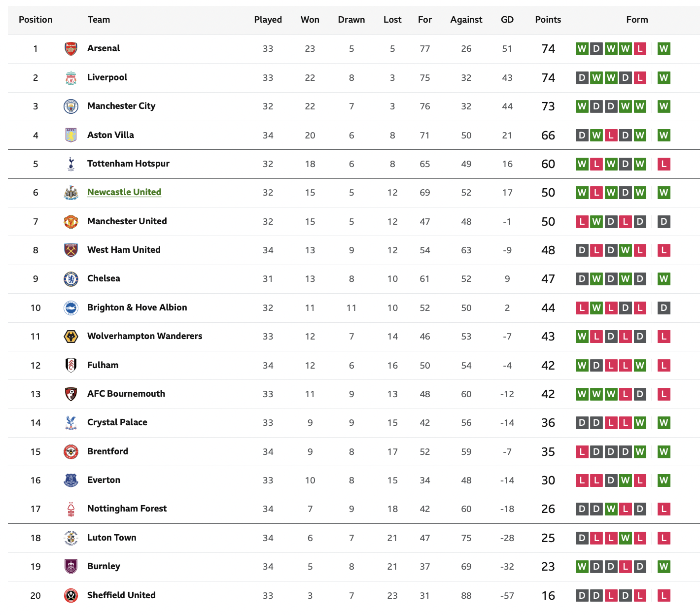Select the Luton Town row name
This screenshot has height=615, width=700.
(x=112, y=538)
